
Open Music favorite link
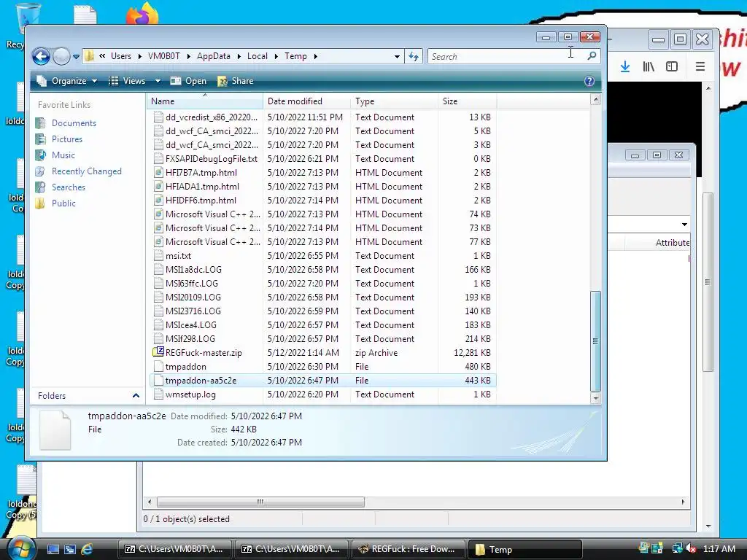click(x=63, y=155)
